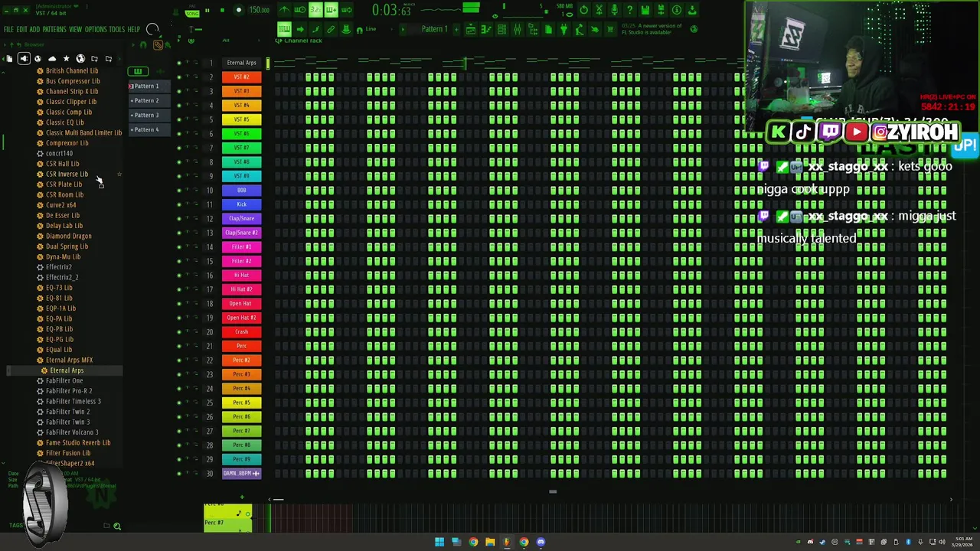Open the project info icon
The image size is (980, 551).
[x=676, y=10]
